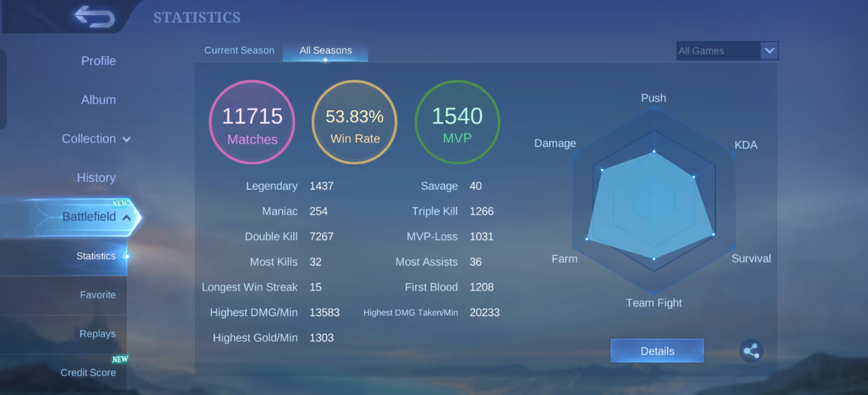The height and width of the screenshot is (395, 868).
Task: Collapse the Battlefield section
Action: click(126, 217)
